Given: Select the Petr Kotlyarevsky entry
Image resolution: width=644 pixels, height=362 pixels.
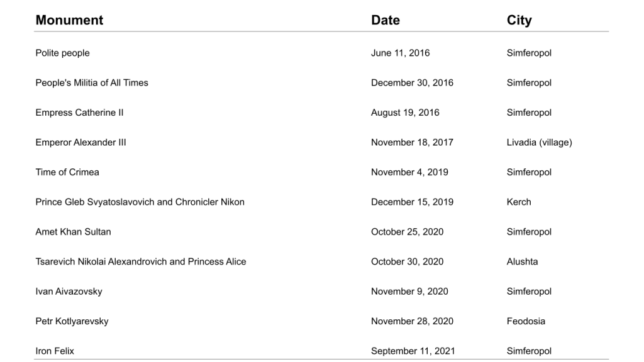Looking at the screenshot, I should coord(72,321).
